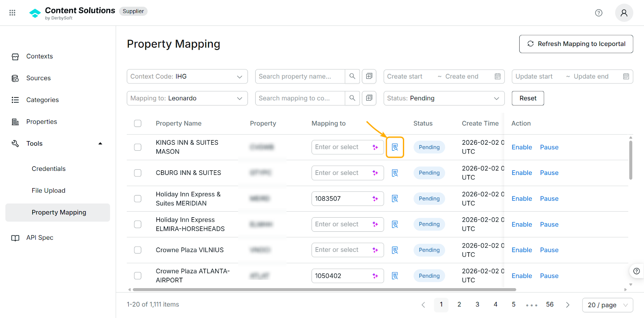Image resolution: width=644 pixels, height=318 pixels.
Task: Click AI suggest sparkle in 1050402 field
Action: [375, 276]
